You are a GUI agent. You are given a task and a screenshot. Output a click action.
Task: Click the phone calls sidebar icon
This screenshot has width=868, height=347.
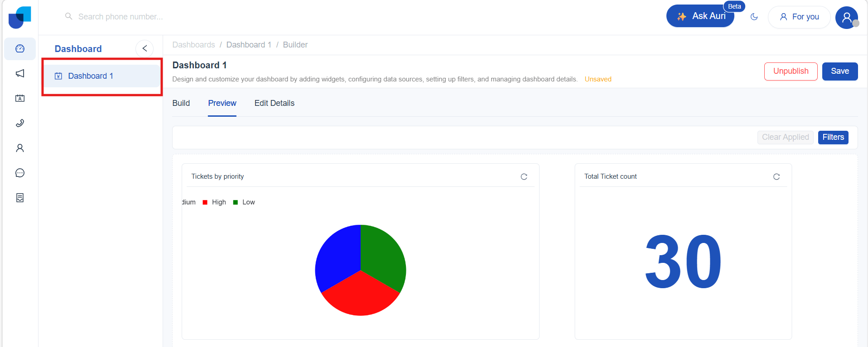coord(20,123)
